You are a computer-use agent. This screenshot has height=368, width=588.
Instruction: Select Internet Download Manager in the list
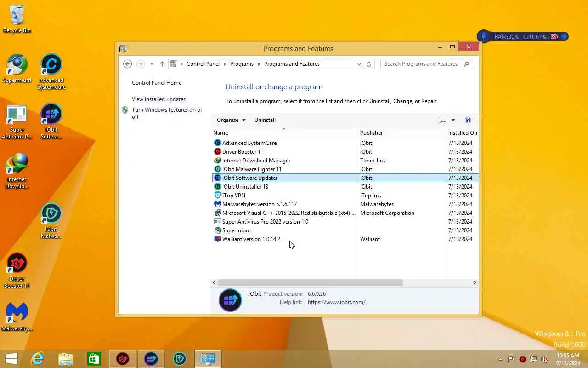[345, 161]
